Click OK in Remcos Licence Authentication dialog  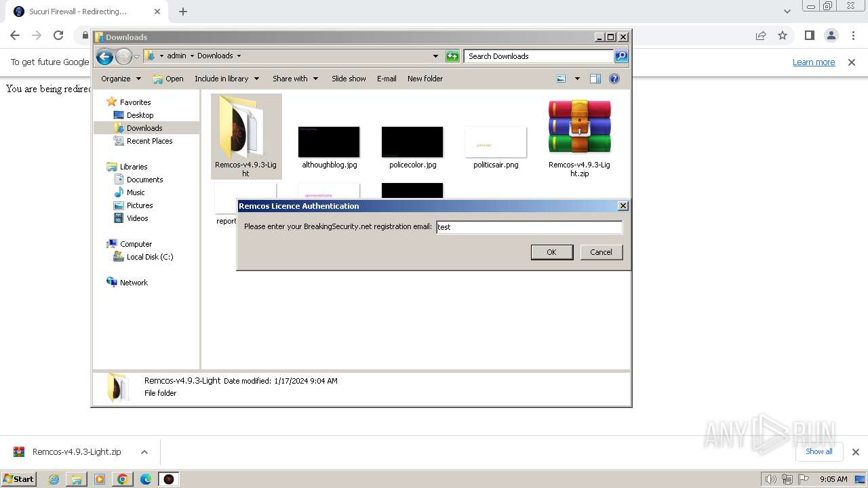(551, 252)
